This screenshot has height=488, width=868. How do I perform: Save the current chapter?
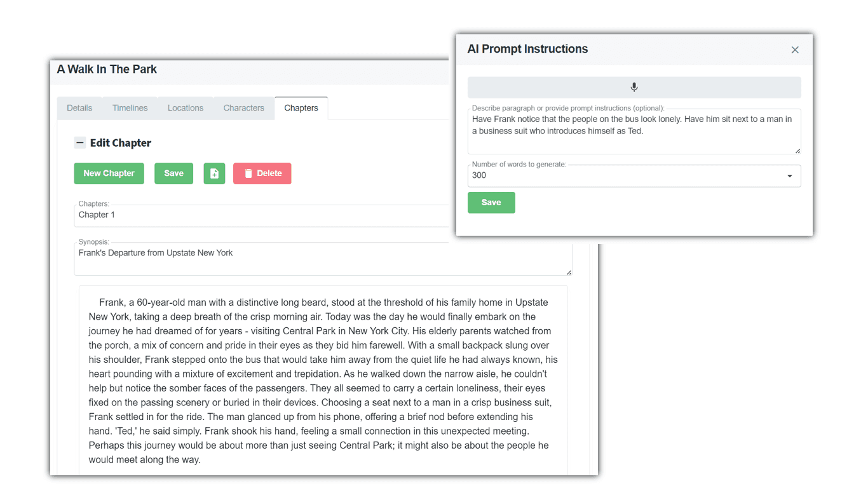pyautogui.click(x=173, y=173)
